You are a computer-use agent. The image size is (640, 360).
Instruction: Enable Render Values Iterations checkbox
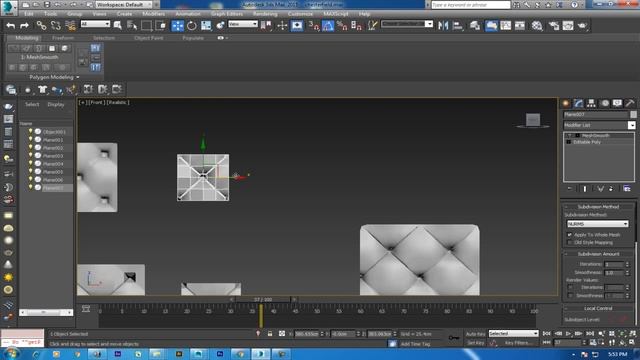click(570, 287)
